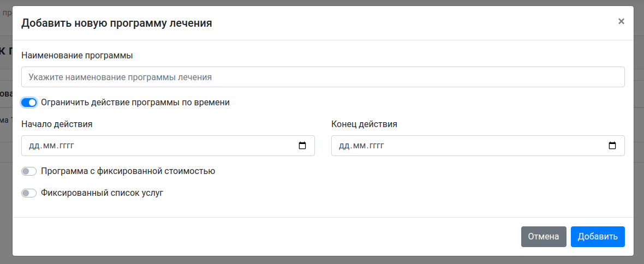Viewport: 644px width, 264px height.
Task: Turn on the Фиксированный список услуг switch
Action: 29,193
